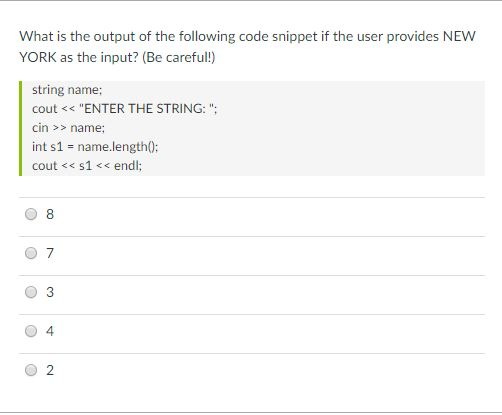Click the answer label text "3"
The image size is (502, 415).
[x=50, y=292]
